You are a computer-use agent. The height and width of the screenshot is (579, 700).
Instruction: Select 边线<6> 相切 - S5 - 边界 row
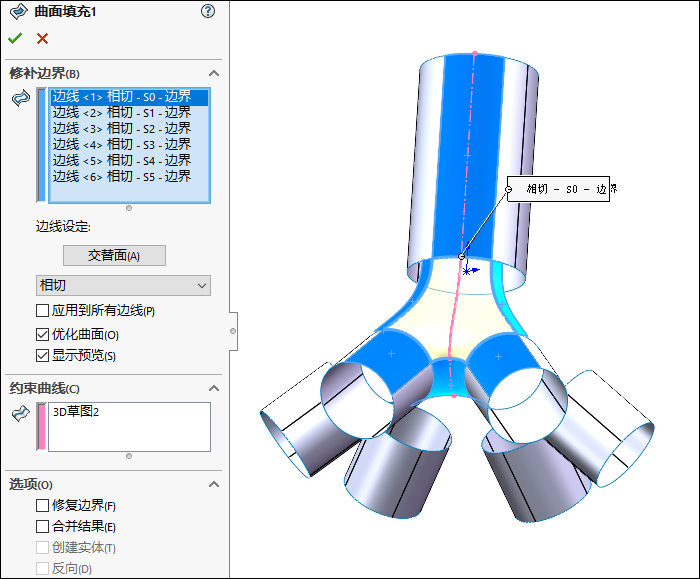coord(129,177)
